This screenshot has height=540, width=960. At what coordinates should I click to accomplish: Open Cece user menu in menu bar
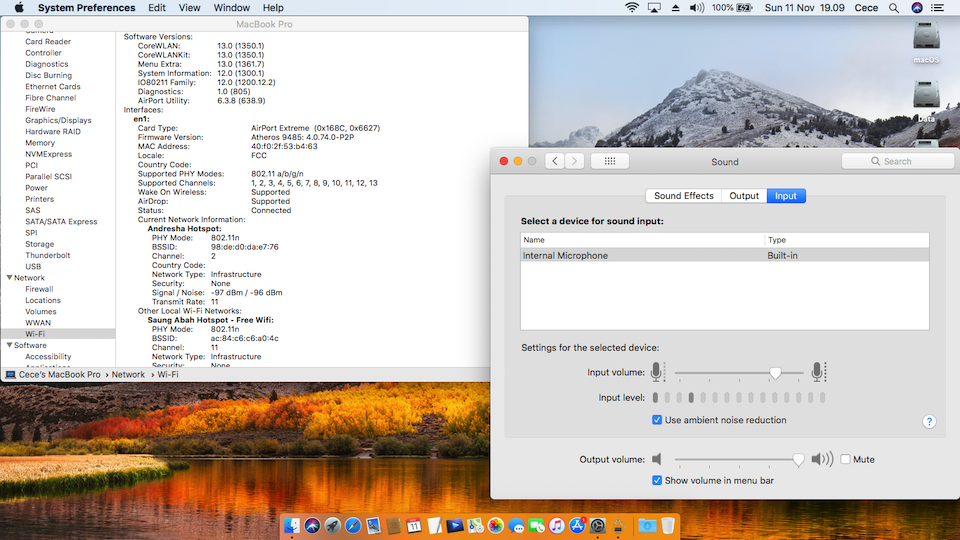[x=866, y=8]
